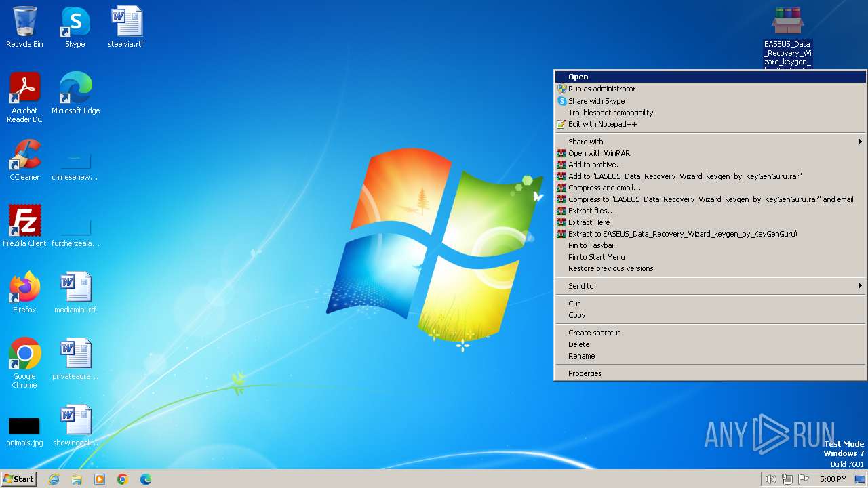Choose Cut in context menu

(710, 304)
